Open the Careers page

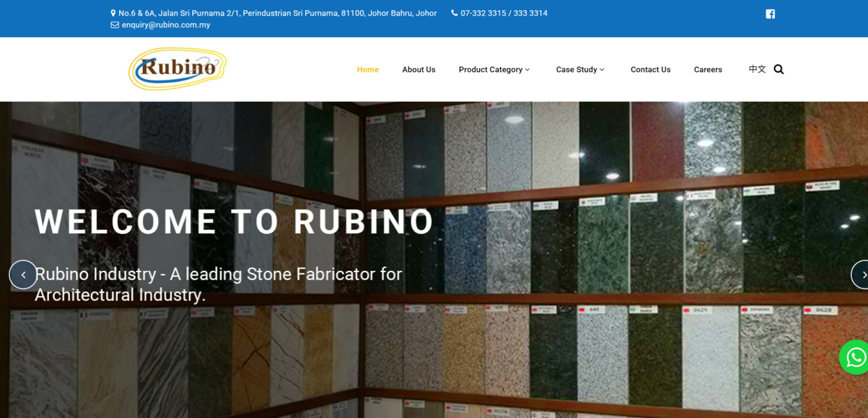tap(708, 69)
